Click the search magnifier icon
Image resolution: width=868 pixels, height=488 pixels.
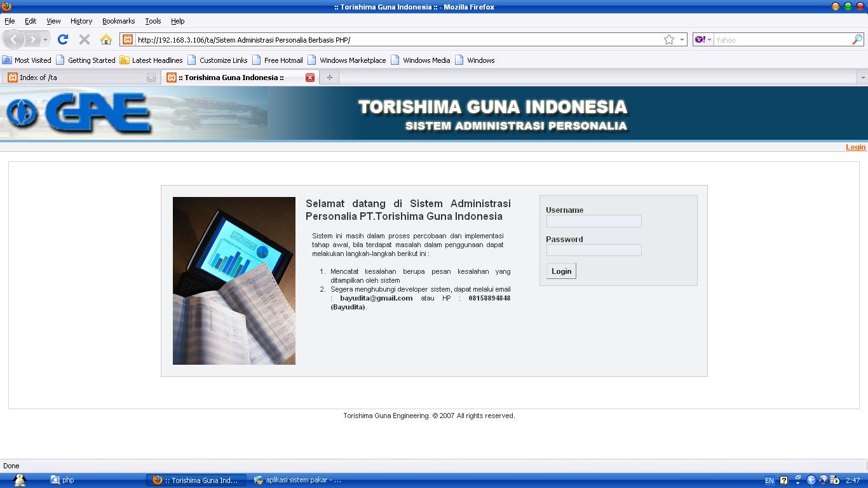pos(857,39)
